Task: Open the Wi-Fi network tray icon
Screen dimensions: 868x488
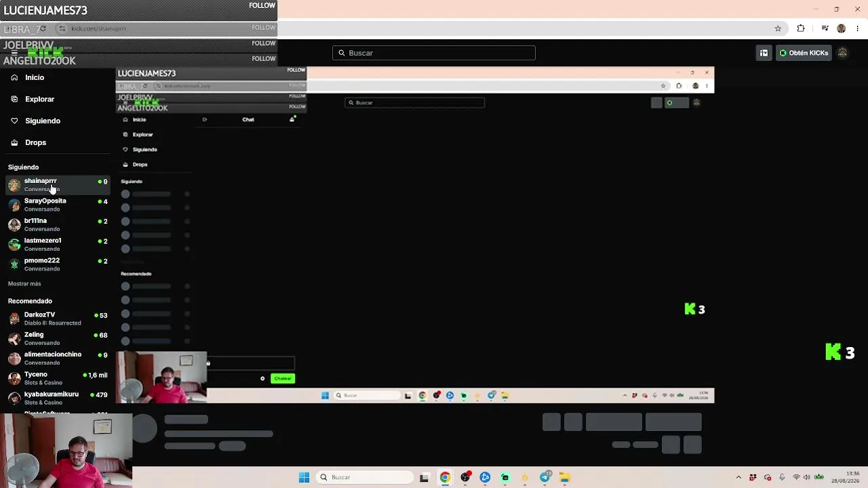Action: tap(796, 477)
